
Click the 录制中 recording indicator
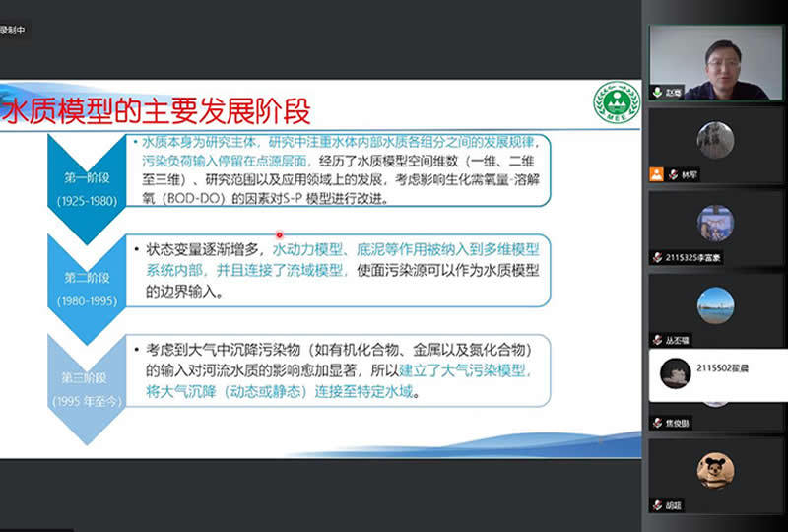13,31
